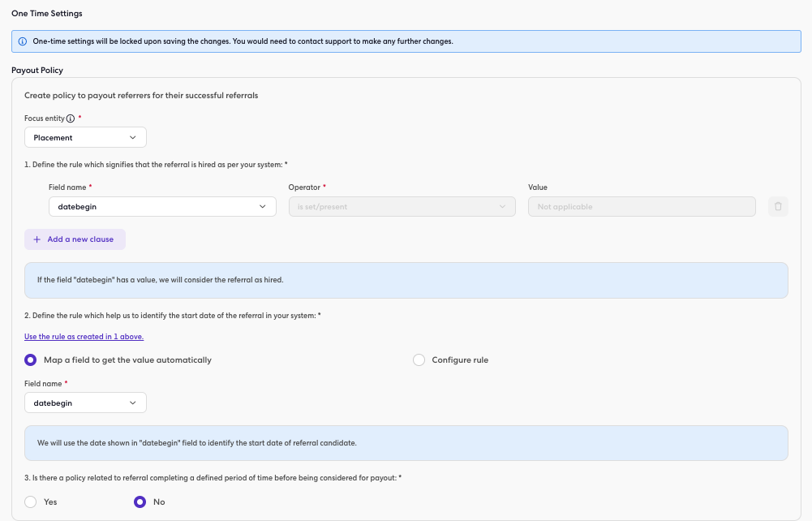Image resolution: width=812 pixels, height=521 pixels.
Task: Click question 3 text about defined period before payout
Action: (213, 477)
